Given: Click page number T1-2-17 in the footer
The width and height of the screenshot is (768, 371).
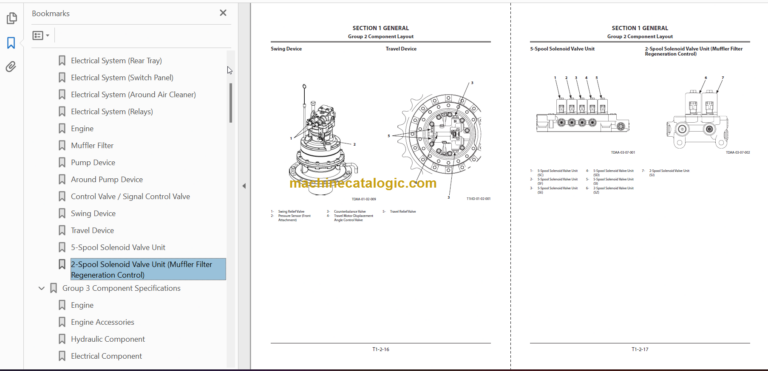Looking at the screenshot, I should coord(640,349).
